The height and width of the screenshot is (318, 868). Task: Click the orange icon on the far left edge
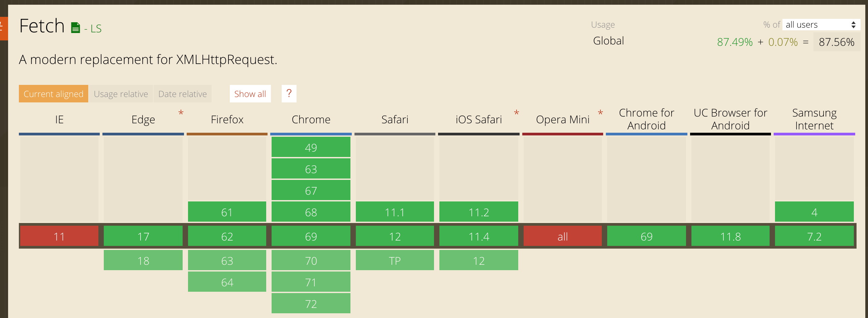click(x=3, y=28)
